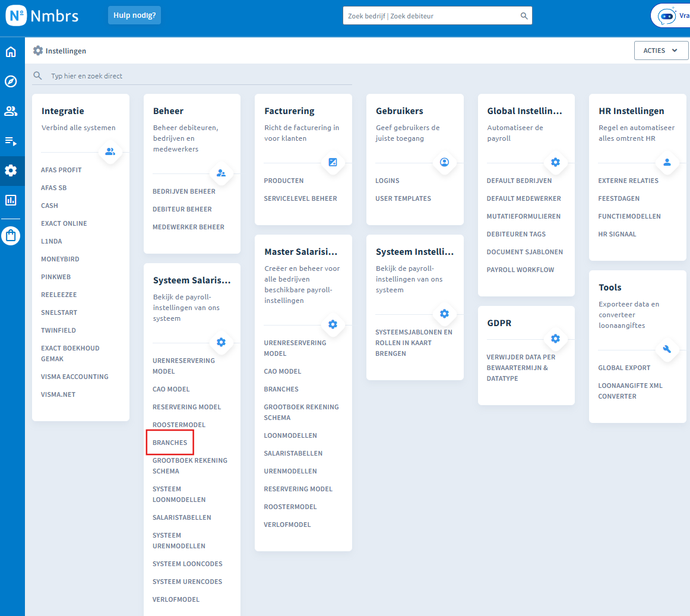Open the shopping bag marketplace icon in the sidebar
Image resolution: width=690 pixels, height=616 pixels.
(11, 236)
